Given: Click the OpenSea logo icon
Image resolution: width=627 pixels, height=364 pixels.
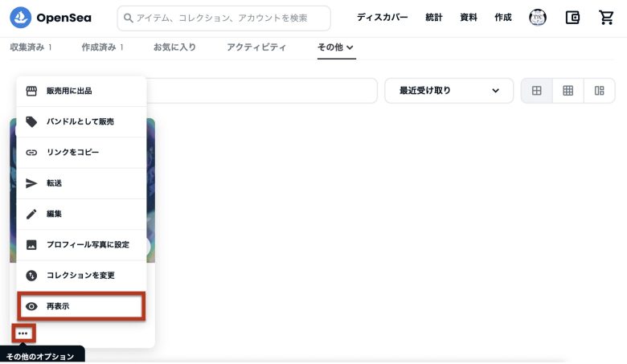Looking at the screenshot, I should (x=20, y=18).
